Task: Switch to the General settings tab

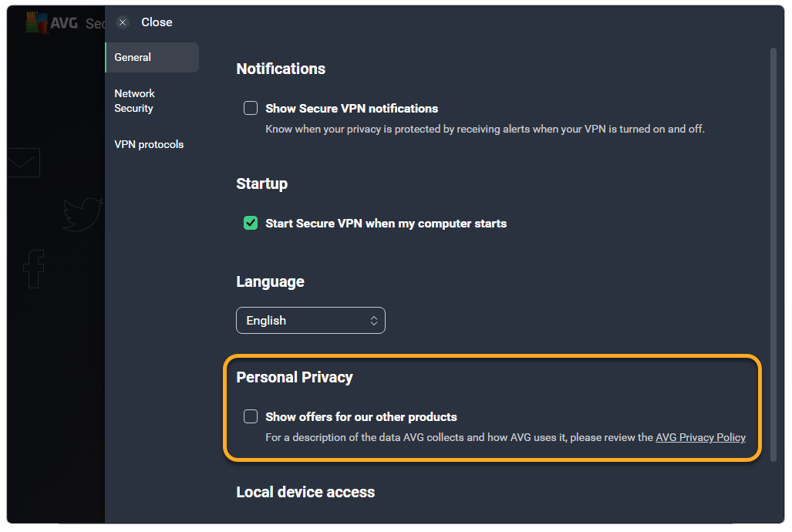Action: (x=151, y=57)
